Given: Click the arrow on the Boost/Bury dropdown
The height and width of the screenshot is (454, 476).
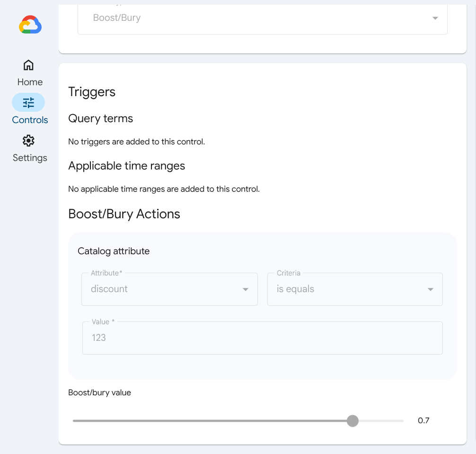Looking at the screenshot, I should click(435, 18).
